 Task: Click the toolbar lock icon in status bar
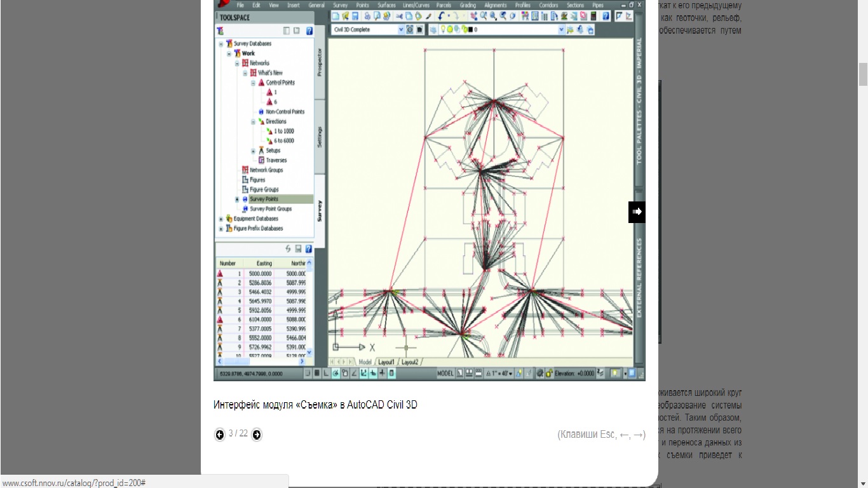click(549, 373)
